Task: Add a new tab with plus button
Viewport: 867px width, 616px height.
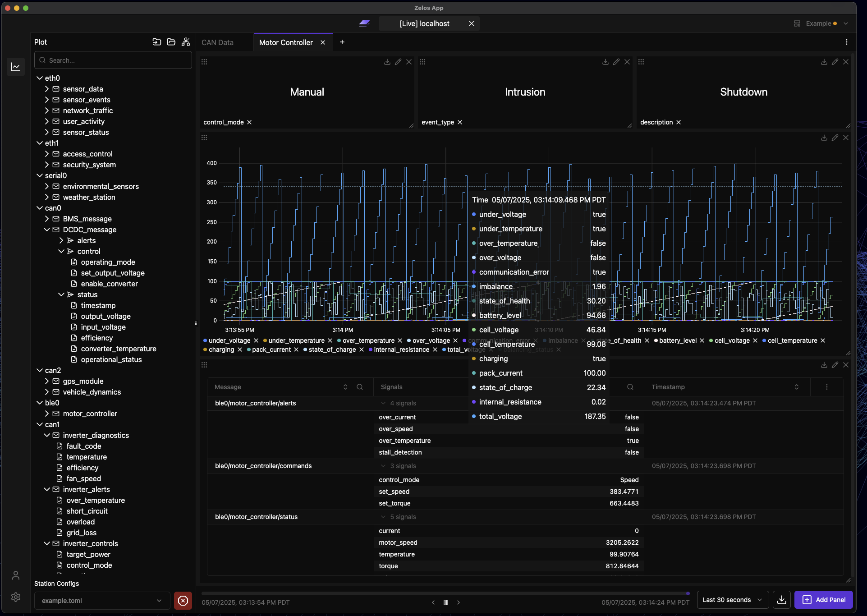Action: 342,42
